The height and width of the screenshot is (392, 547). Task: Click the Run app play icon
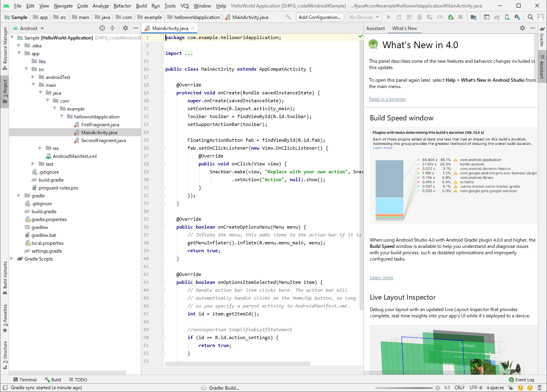[389, 17]
